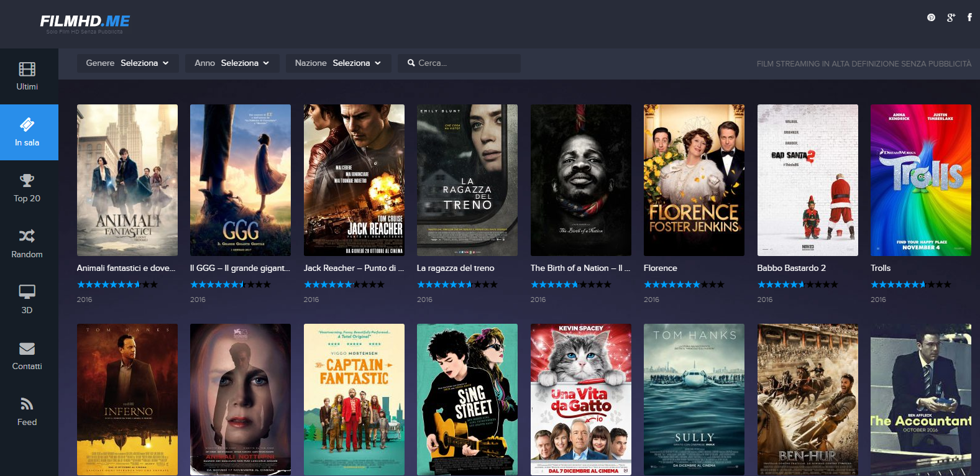
Task: Open the Ben-Hur poster
Action: (808, 400)
